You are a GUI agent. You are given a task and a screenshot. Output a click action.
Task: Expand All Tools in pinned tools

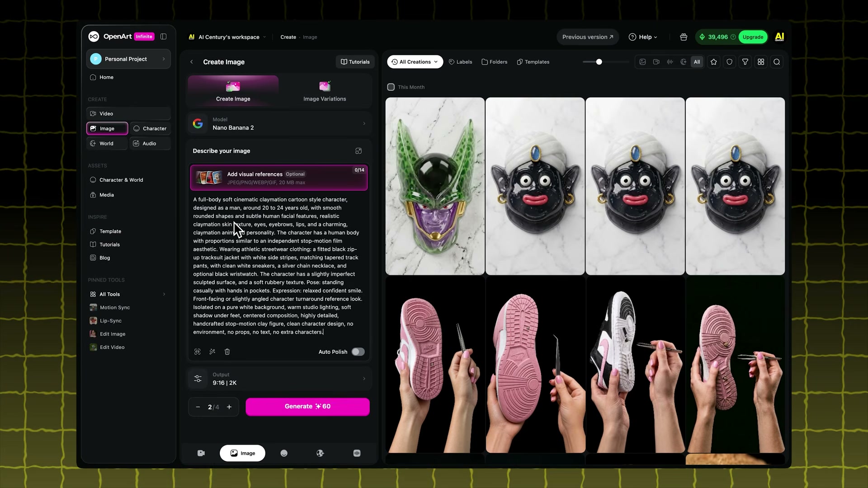pyautogui.click(x=128, y=294)
